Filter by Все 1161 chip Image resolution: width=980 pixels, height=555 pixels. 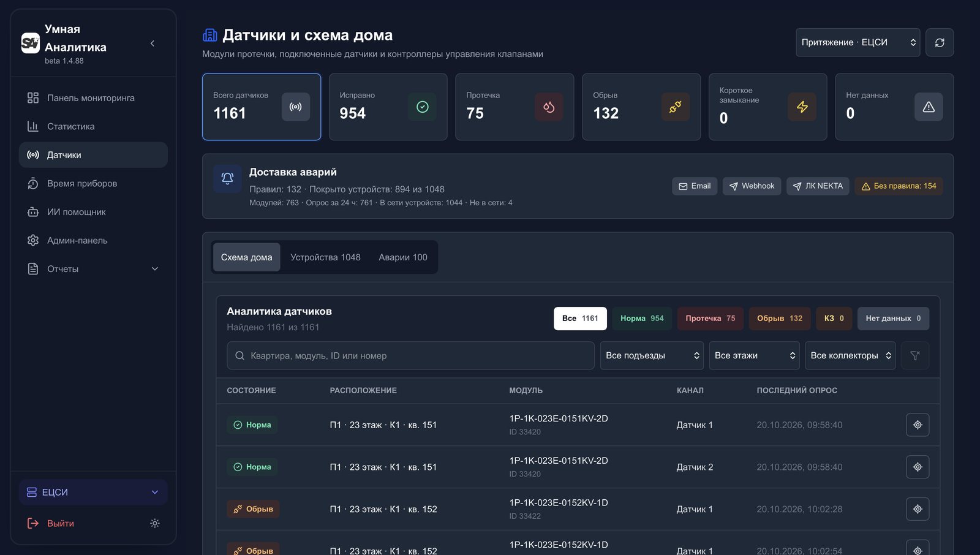click(580, 319)
